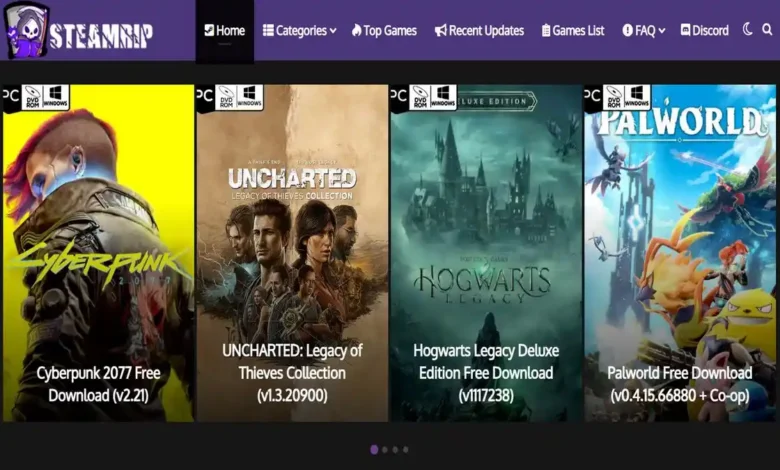Open the Recent Updates page
The image size is (780, 470).
(x=479, y=31)
